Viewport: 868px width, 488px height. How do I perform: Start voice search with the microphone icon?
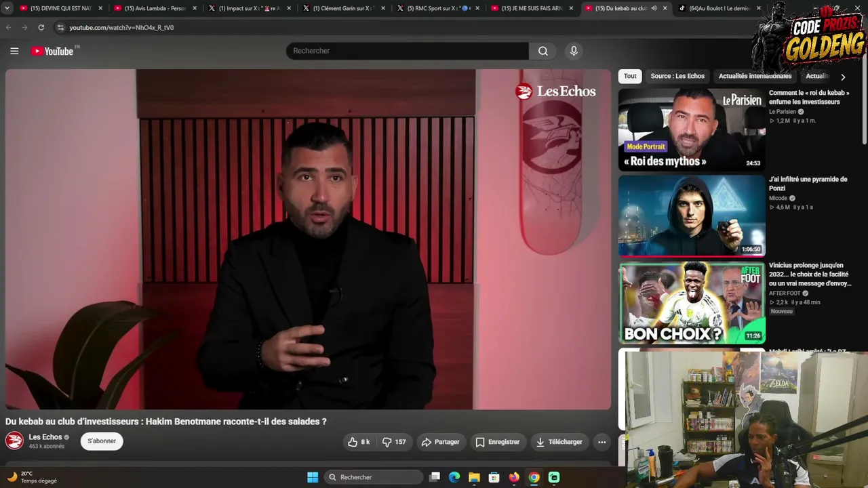coord(574,51)
